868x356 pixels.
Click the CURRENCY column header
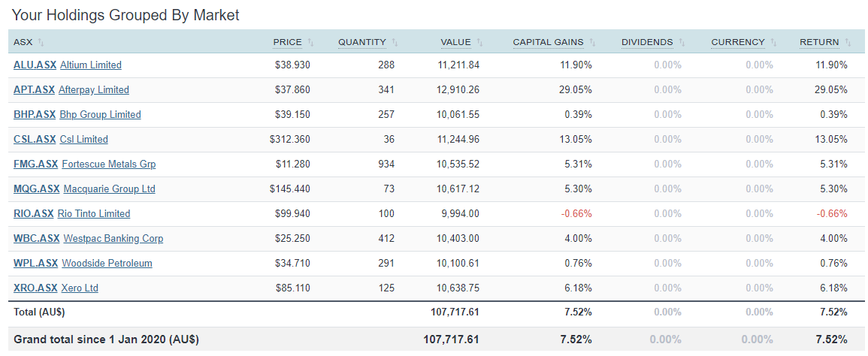click(738, 42)
